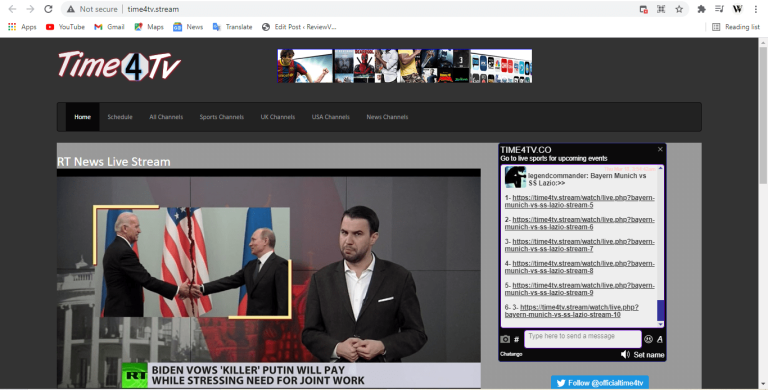The image size is (768, 390).
Task: Open the chat text style A icon
Action: (660, 339)
